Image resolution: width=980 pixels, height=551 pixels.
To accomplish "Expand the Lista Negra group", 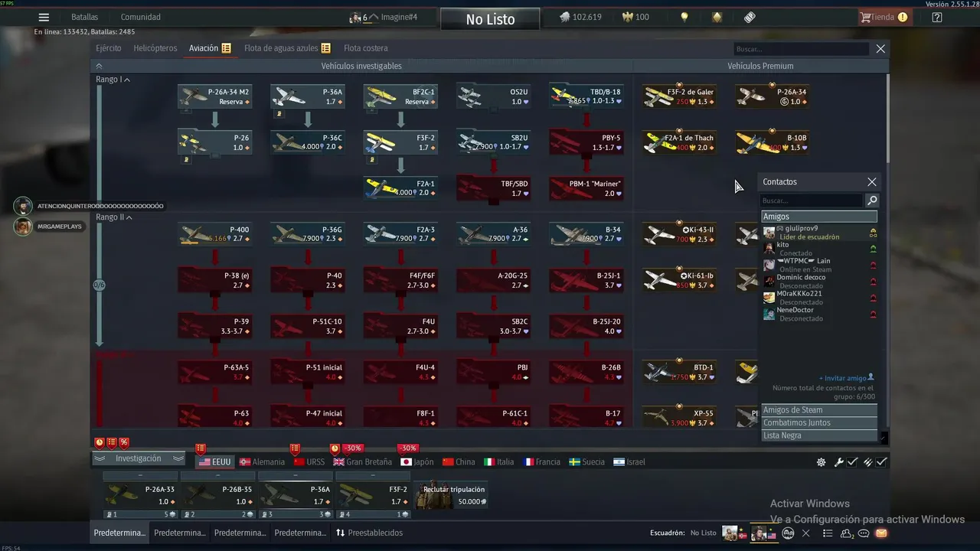I will tap(818, 435).
